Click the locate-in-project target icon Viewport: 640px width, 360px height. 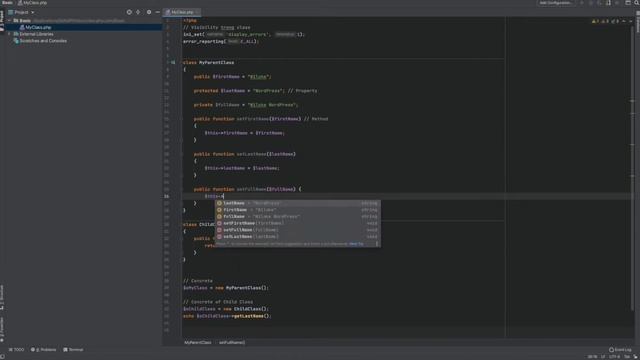point(129,12)
